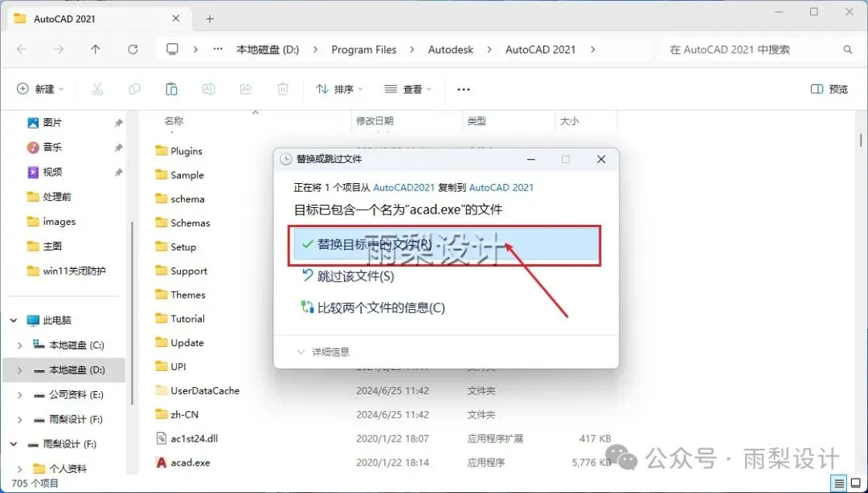The image size is (868, 493).
Task: Click AutoCAD 2021 destination link in dialog
Action: point(501,188)
